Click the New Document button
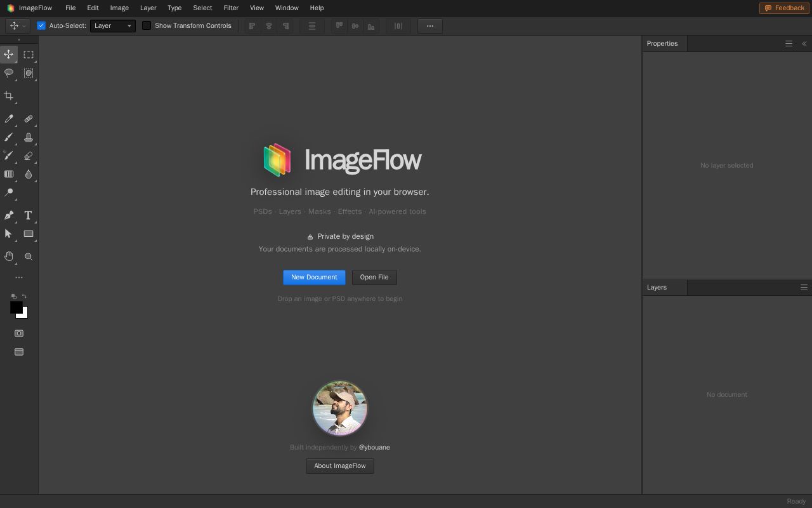 coord(314,277)
